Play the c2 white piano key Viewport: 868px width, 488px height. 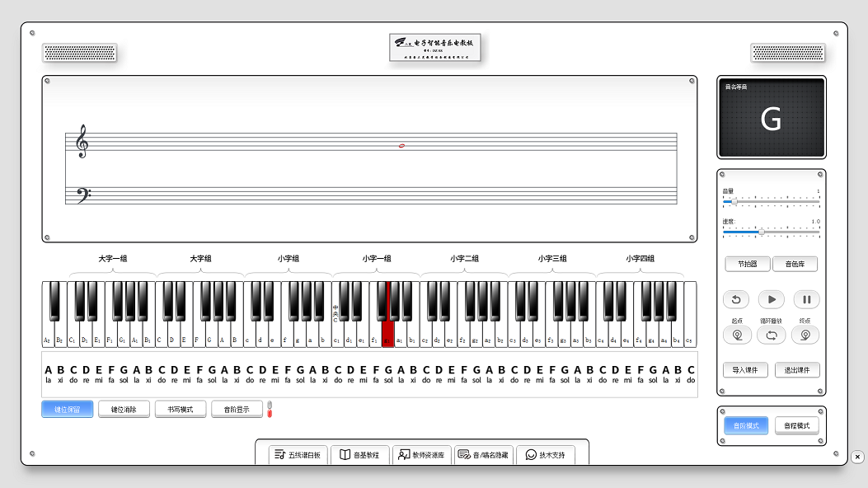pos(425,332)
